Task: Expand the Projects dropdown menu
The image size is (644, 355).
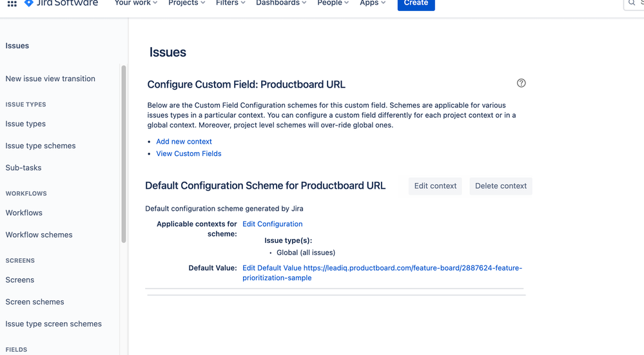Action: 186,3
